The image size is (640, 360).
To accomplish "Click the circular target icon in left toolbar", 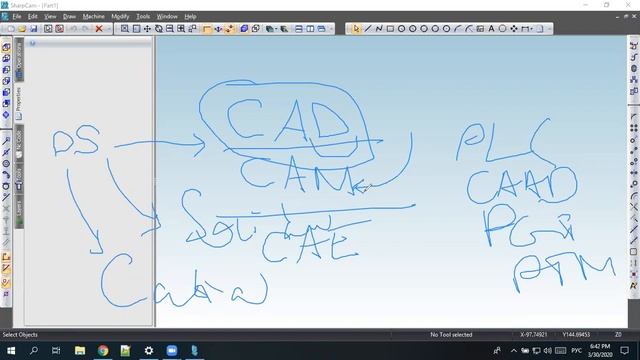I will (x=6, y=164).
